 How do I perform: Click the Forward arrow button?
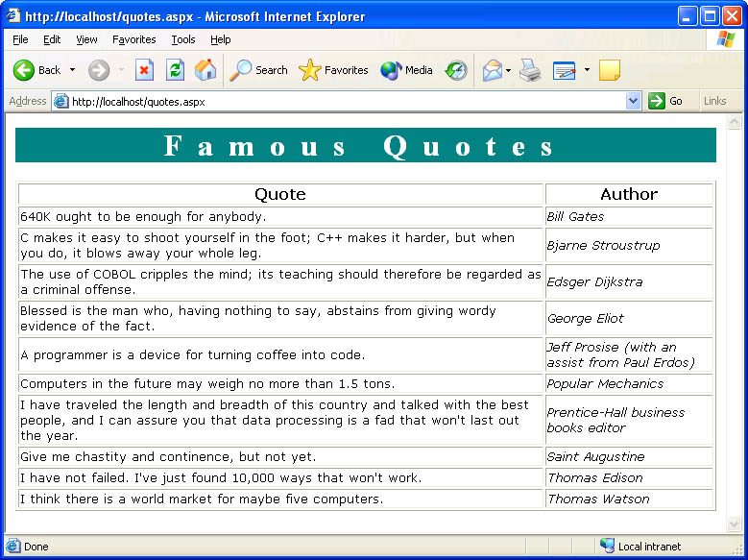99,70
